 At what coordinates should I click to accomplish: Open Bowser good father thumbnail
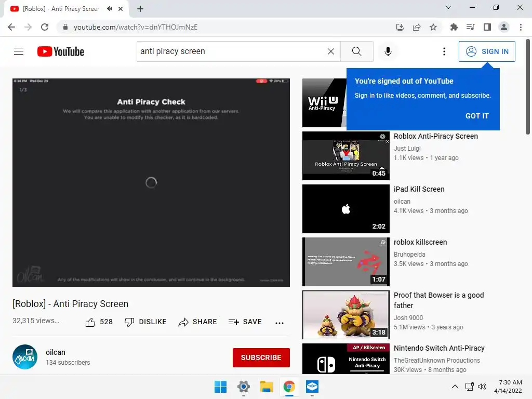345,314
